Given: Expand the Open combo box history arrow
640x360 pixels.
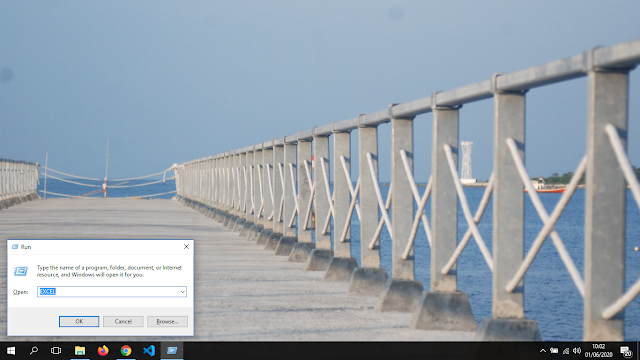Looking at the screenshot, I should point(182,292).
